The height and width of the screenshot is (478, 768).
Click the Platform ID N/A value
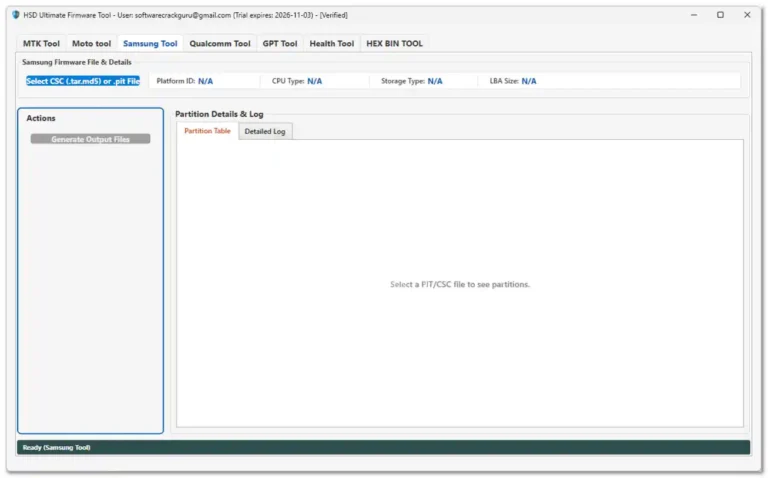coord(205,81)
